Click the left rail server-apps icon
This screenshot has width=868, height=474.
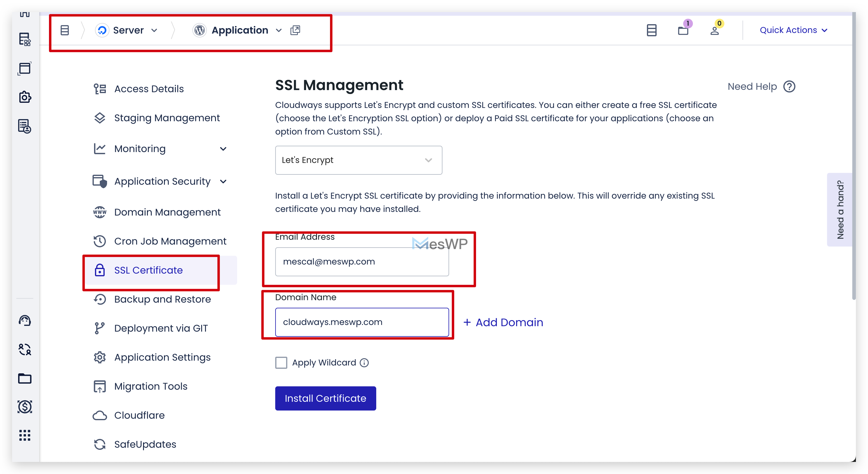[x=24, y=39]
